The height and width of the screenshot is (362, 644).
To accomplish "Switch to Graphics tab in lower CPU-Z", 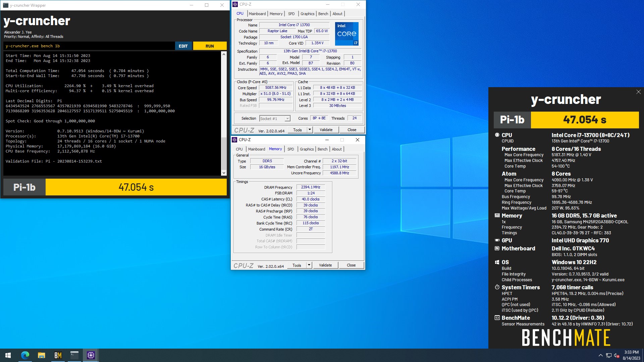I will [307, 149].
